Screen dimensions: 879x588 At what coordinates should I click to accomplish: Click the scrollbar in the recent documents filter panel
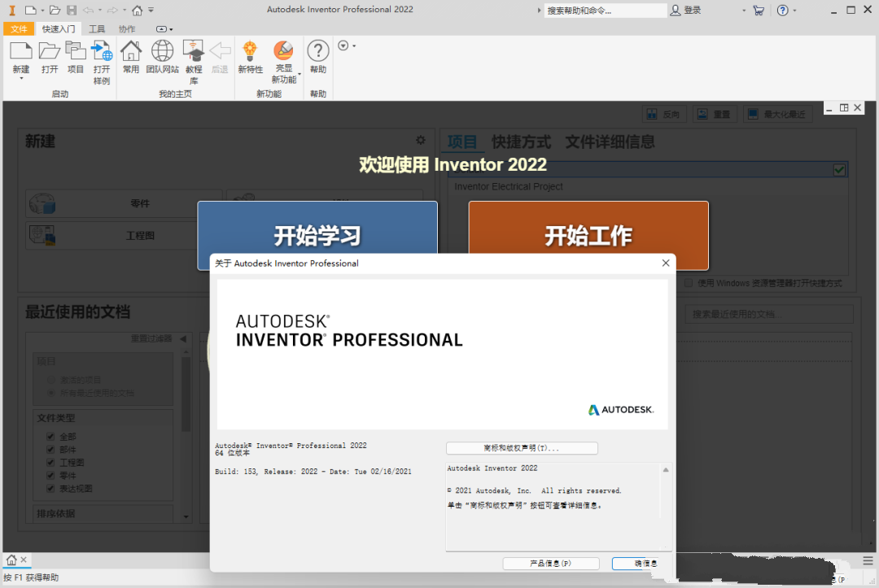[x=186, y=394]
